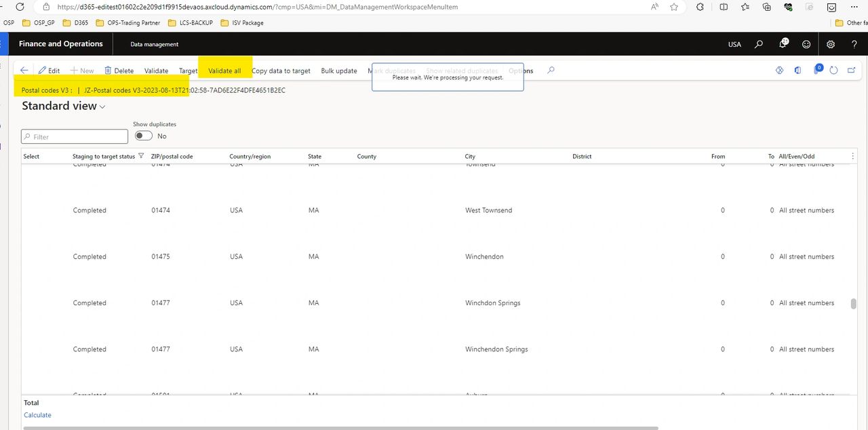
Task: Open the page in a new window icon
Action: pos(852,70)
